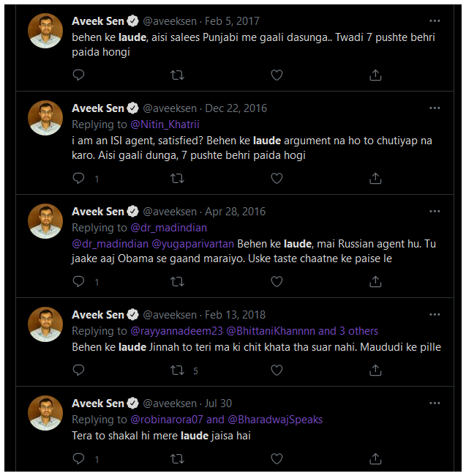Reply to the Apr 28, 2016 tweet
The width and height of the screenshot is (466, 476).
[x=78, y=281]
